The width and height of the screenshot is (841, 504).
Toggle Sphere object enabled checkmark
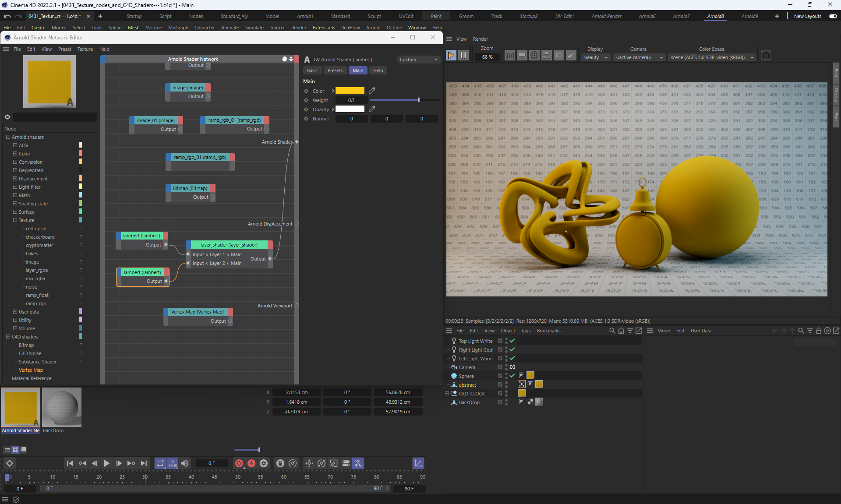click(x=512, y=376)
